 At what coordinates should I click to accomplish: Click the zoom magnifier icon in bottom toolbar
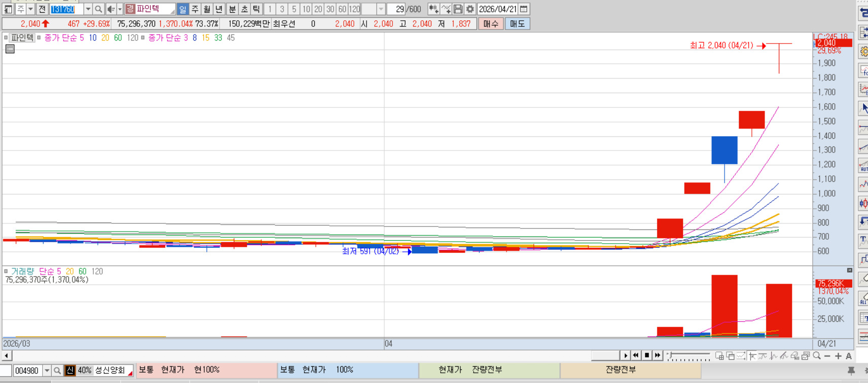817,356
